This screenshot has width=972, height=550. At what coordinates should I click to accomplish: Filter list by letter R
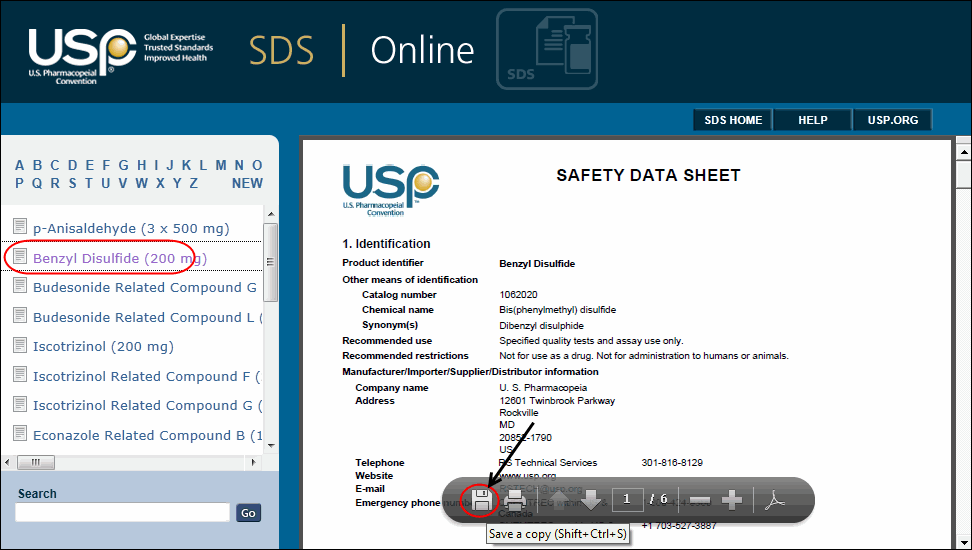pyautogui.click(x=55, y=184)
